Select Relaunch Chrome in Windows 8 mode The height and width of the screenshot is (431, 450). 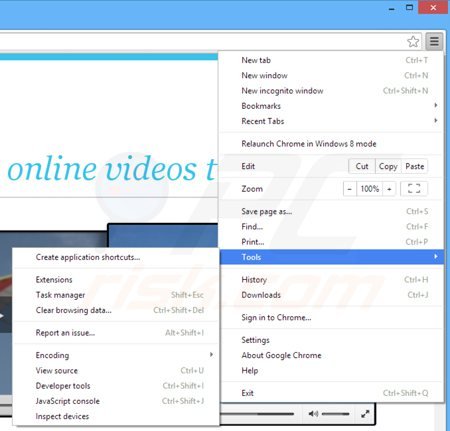(x=332, y=144)
